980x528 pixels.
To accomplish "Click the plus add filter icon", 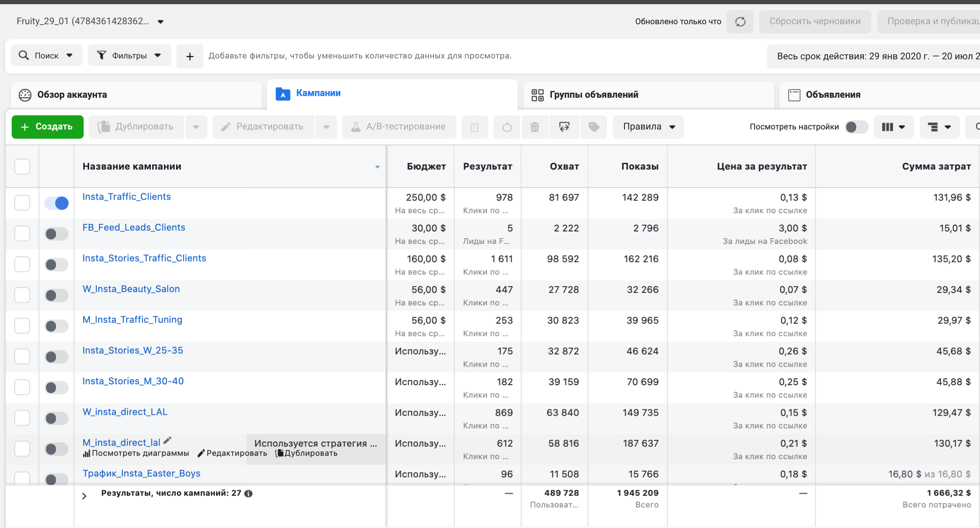I will coord(190,56).
